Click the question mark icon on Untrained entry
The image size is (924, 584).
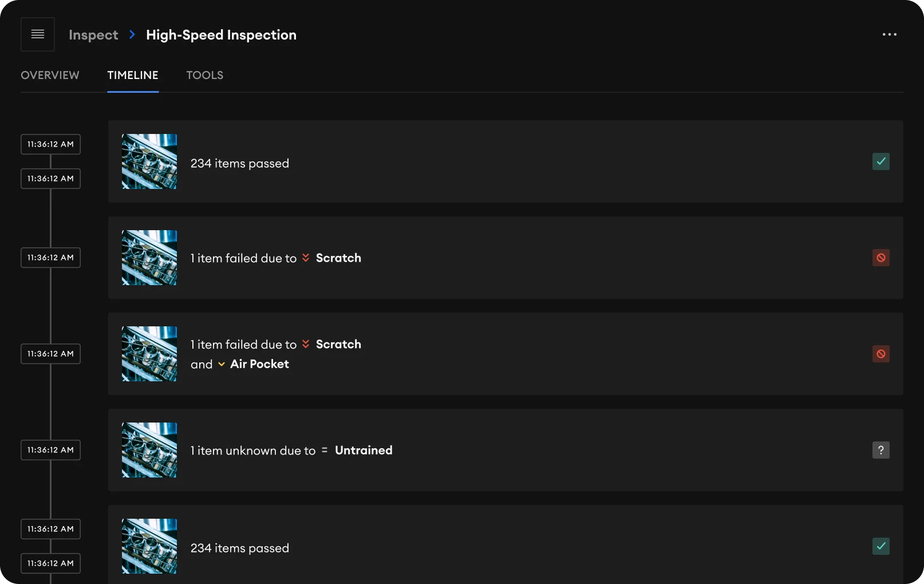coord(881,450)
